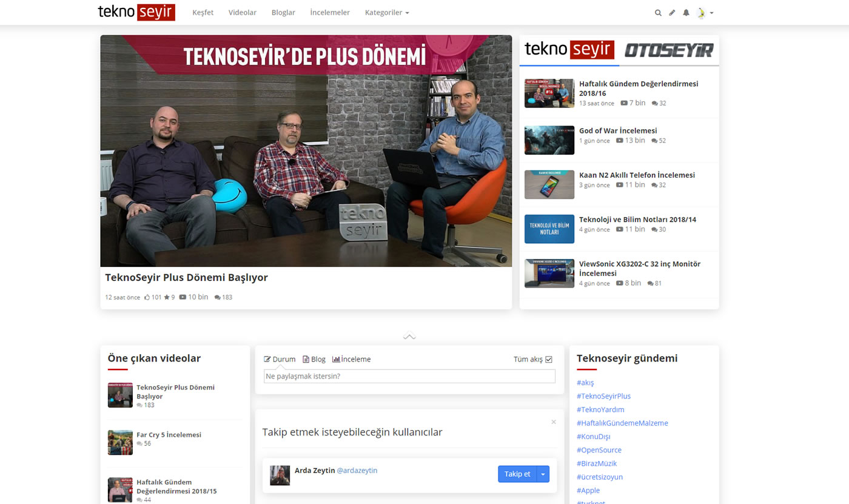849x504 pixels.
Task: Expand the Takip et dropdown arrow
Action: click(543, 474)
